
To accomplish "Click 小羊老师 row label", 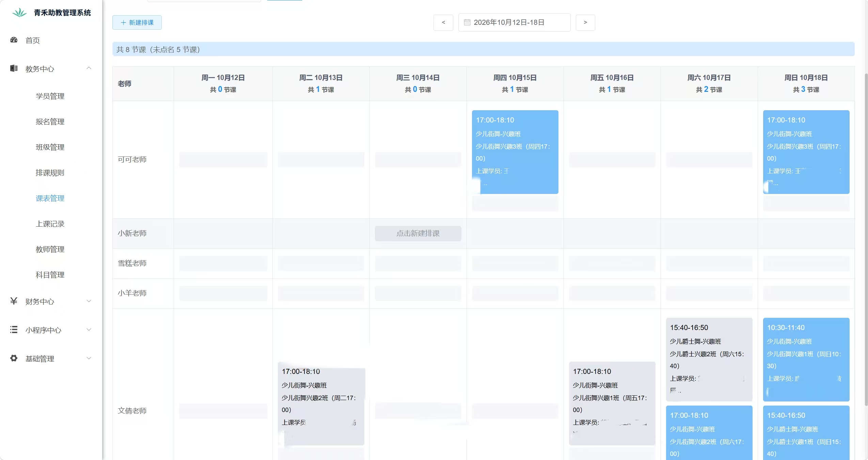I will tap(132, 293).
